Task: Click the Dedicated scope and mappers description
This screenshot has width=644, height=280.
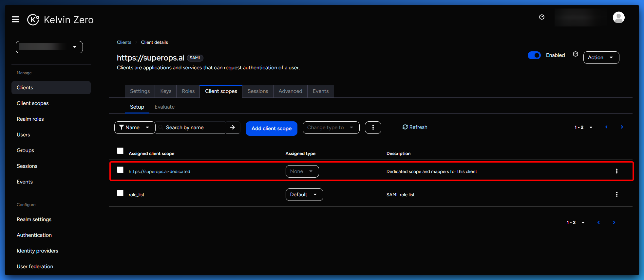Action: coord(432,171)
